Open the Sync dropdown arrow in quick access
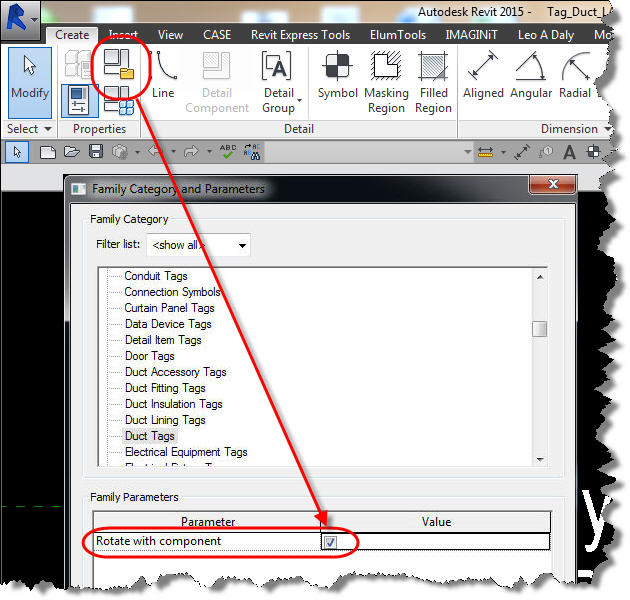This screenshot has height=600, width=630. click(x=137, y=152)
